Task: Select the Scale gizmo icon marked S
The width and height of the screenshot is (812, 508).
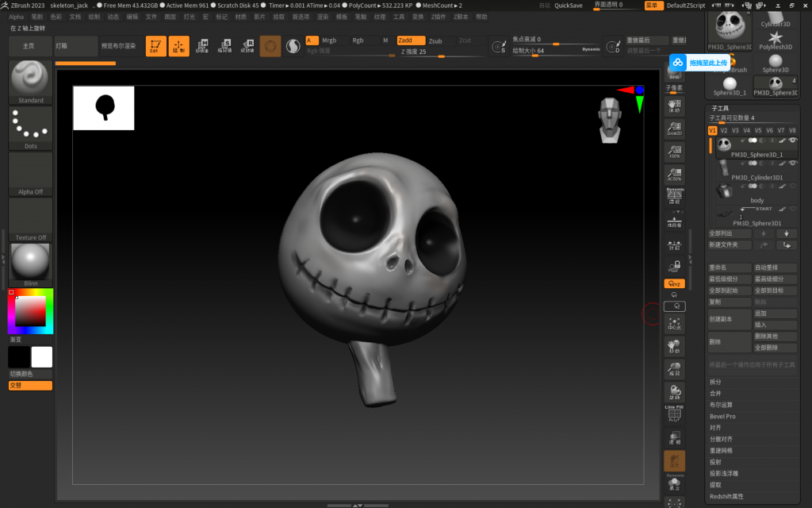Action: pyautogui.click(x=225, y=45)
